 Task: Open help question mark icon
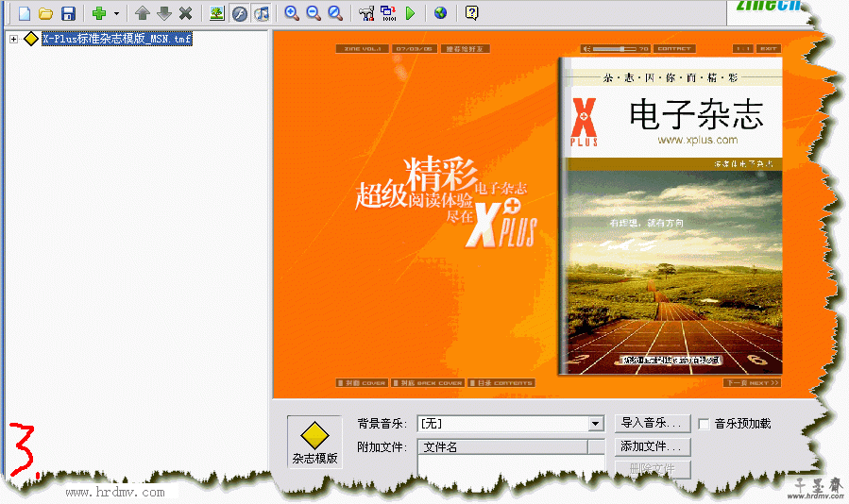coord(471,13)
